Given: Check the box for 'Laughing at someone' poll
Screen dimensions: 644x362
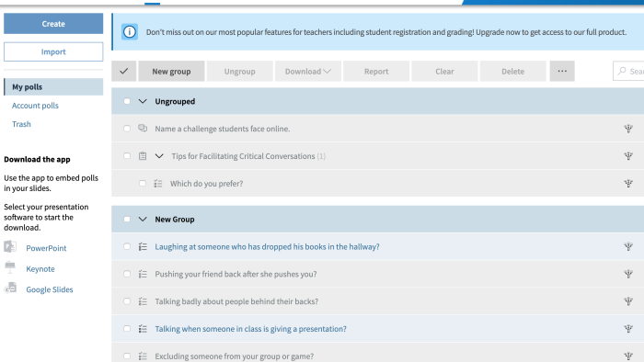Looking at the screenshot, I should [x=127, y=246].
